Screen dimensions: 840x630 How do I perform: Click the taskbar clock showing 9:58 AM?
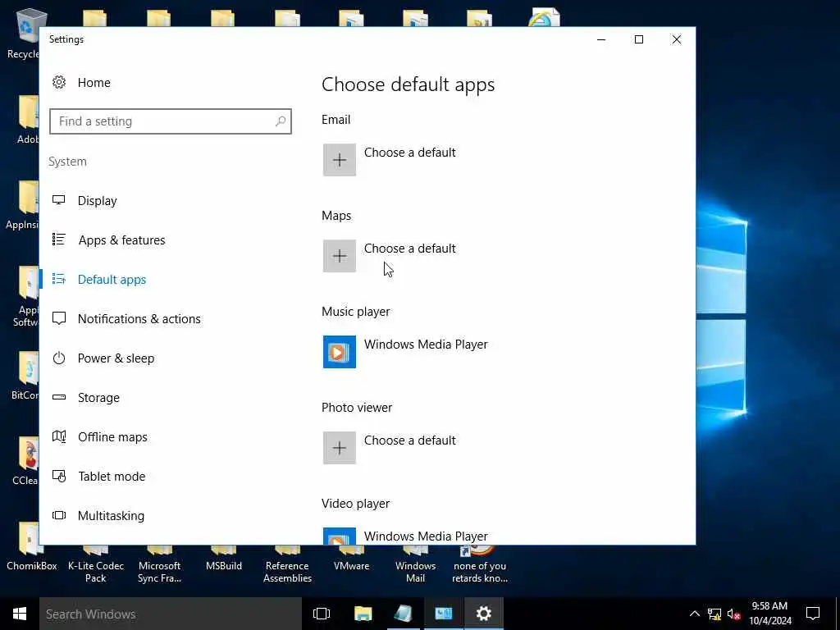pyautogui.click(x=769, y=614)
